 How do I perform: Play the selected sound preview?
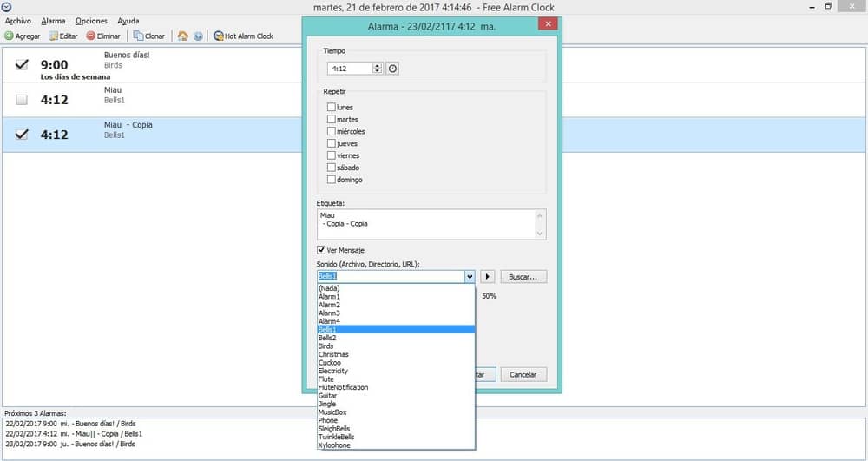point(487,277)
